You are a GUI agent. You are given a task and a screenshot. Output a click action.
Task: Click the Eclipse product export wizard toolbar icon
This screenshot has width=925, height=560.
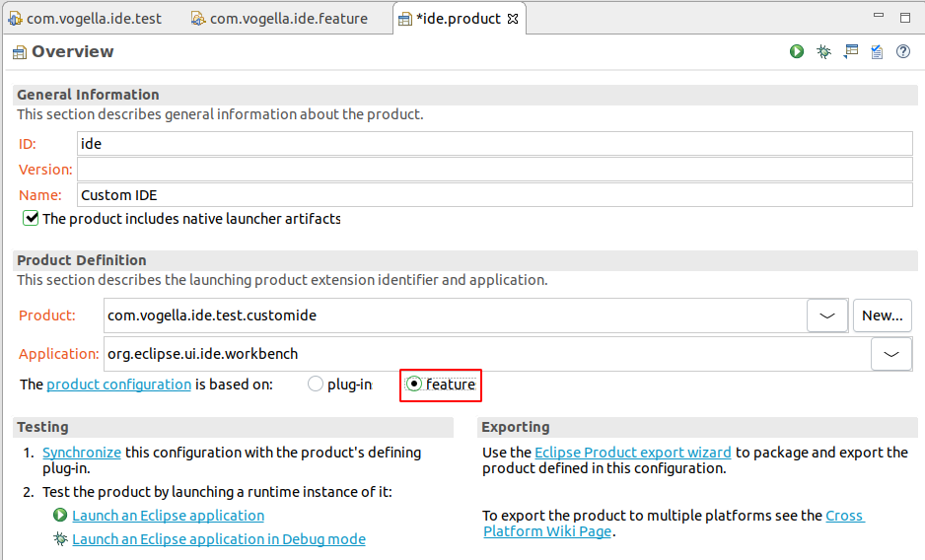[x=851, y=52]
